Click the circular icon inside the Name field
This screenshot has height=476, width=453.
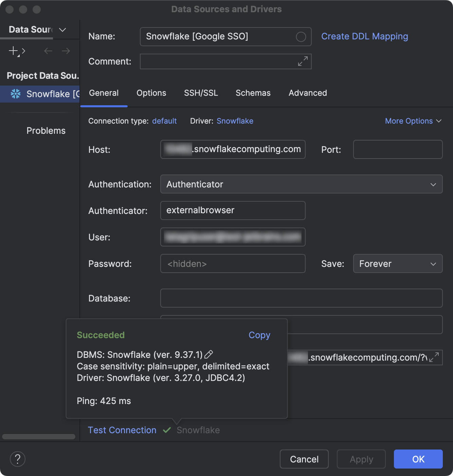(x=301, y=37)
